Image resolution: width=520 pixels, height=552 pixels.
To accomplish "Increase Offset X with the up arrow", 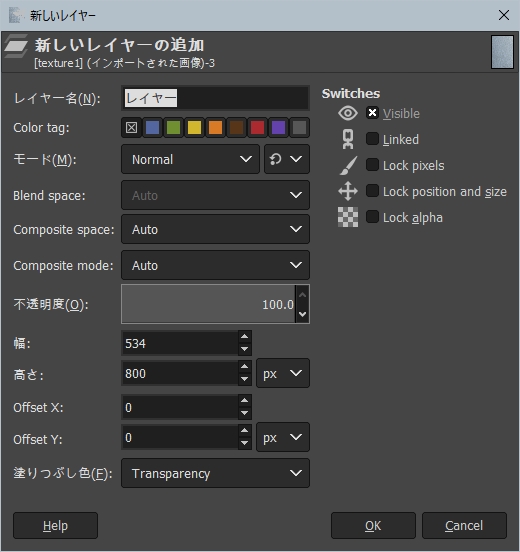I will (x=245, y=401).
